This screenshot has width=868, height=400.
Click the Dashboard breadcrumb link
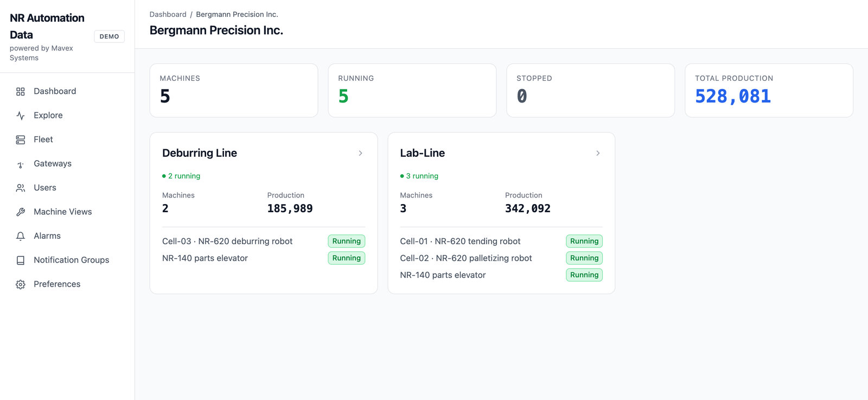tap(168, 15)
